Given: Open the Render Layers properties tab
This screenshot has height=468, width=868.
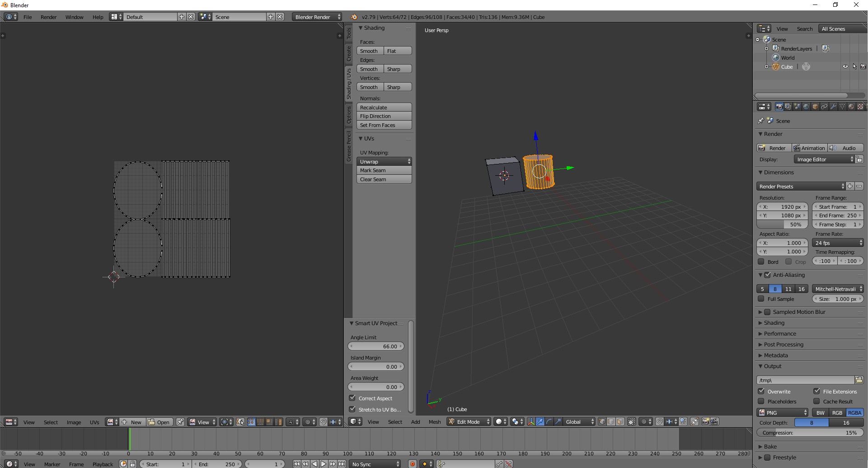Looking at the screenshot, I should 788,107.
